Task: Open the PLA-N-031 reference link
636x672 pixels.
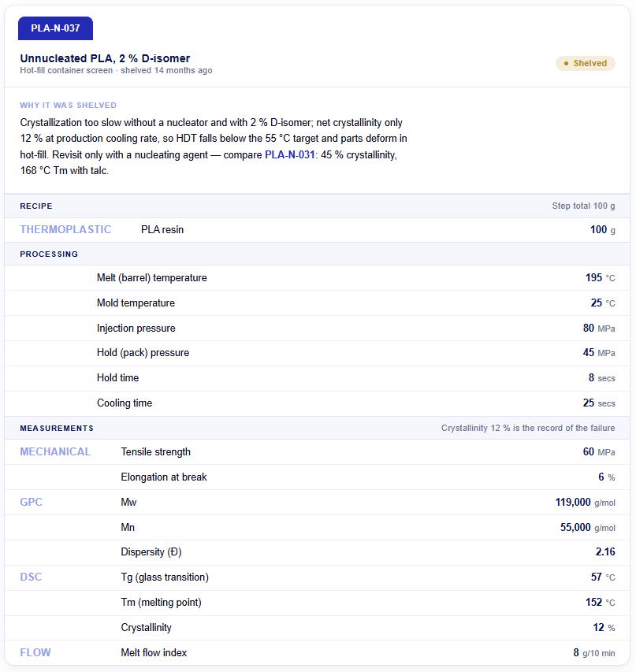Action: 290,154
